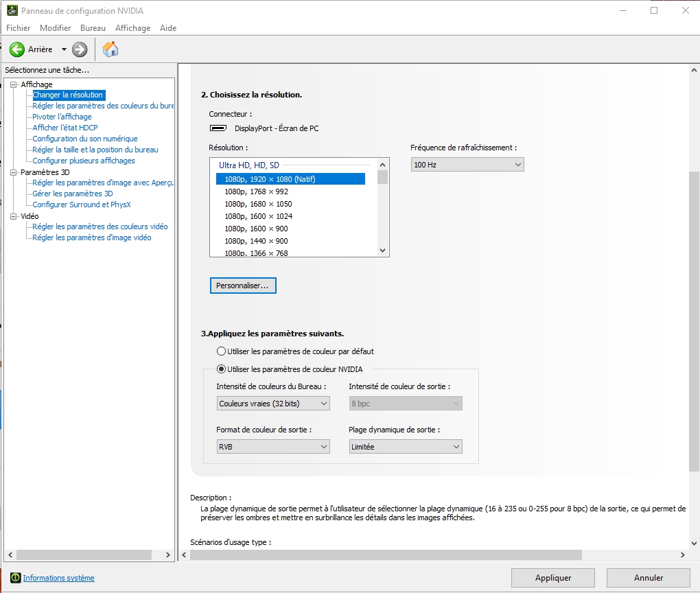Collapse the Vidéo tree node

[x=14, y=216]
